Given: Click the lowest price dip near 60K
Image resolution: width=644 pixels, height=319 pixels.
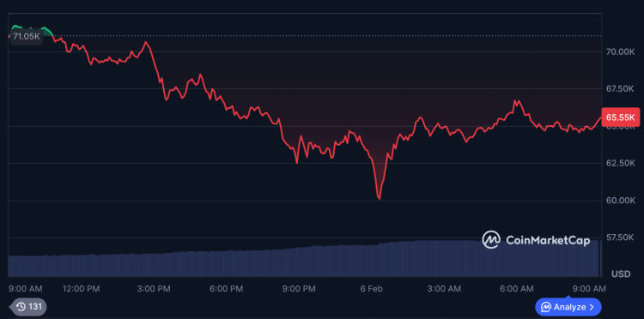Looking at the screenshot, I should [379, 198].
